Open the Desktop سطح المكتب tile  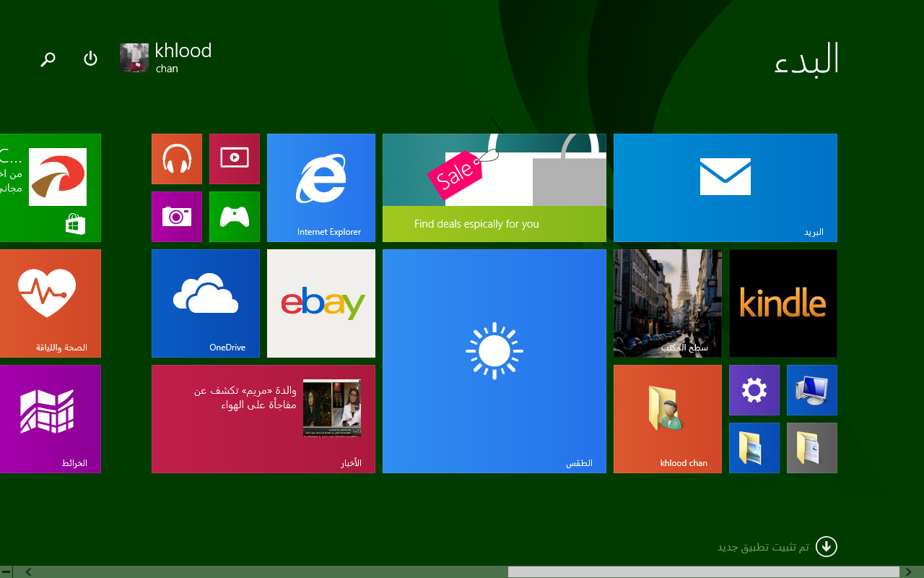click(x=668, y=303)
